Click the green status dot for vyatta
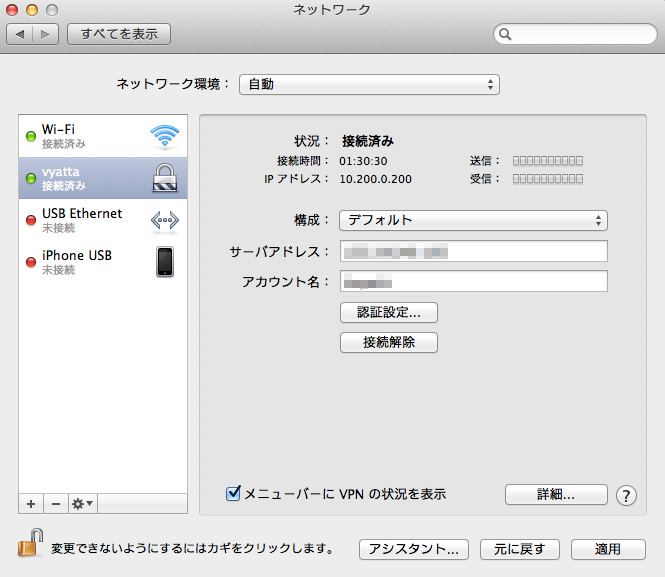The width and height of the screenshot is (665, 577). pyautogui.click(x=31, y=178)
